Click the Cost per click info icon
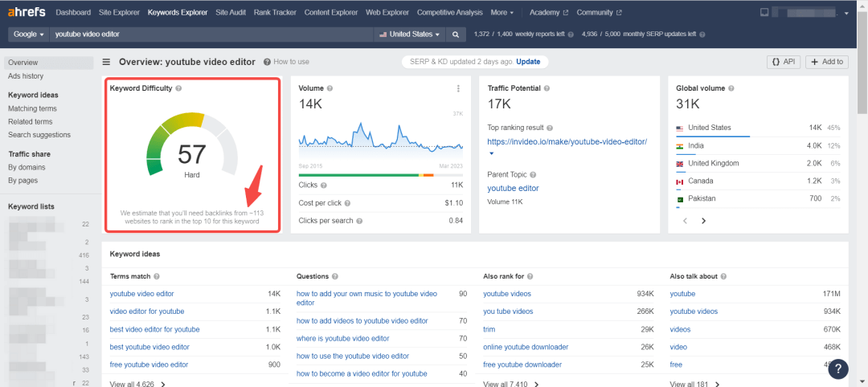The image size is (868, 387). tap(347, 203)
